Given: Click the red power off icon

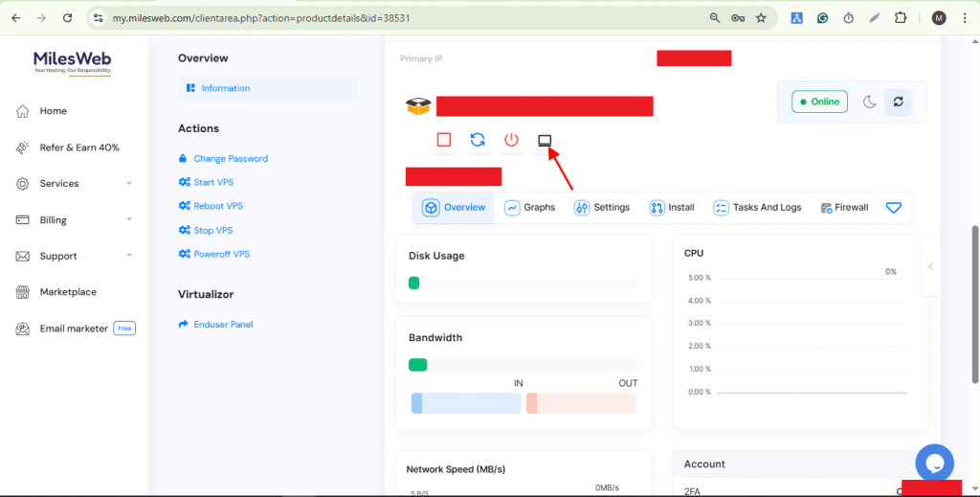Looking at the screenshot, I should (511, 140).
